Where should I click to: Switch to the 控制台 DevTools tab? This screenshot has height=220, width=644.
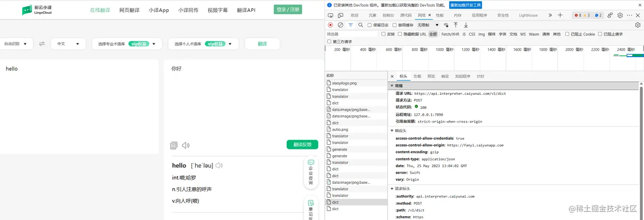[388, 15]
